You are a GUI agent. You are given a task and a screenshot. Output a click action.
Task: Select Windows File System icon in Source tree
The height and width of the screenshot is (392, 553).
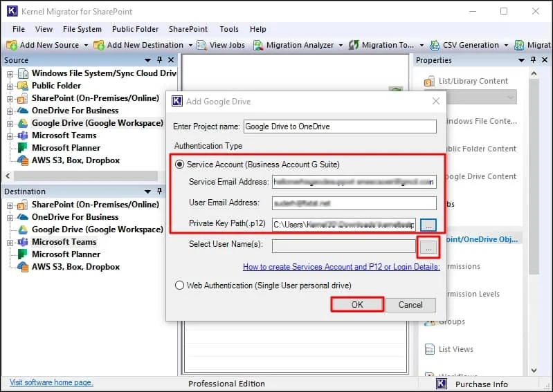[23, 73]
